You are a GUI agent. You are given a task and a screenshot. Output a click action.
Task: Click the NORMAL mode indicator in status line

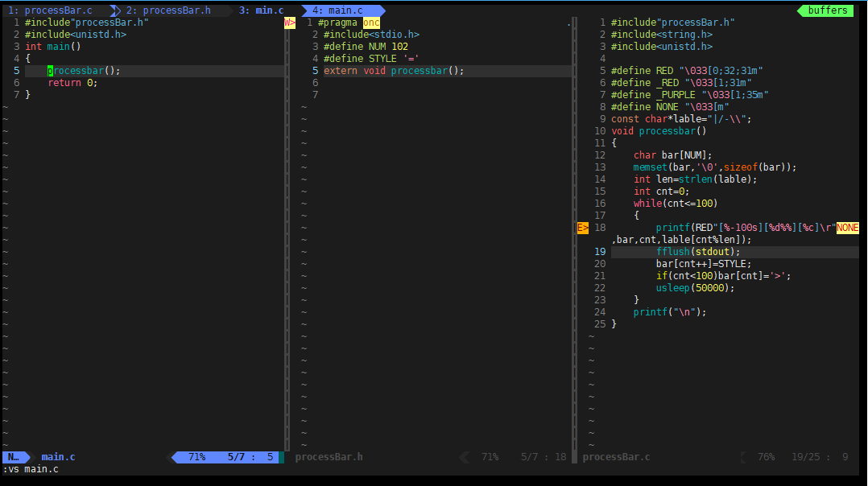click(14, 457)
